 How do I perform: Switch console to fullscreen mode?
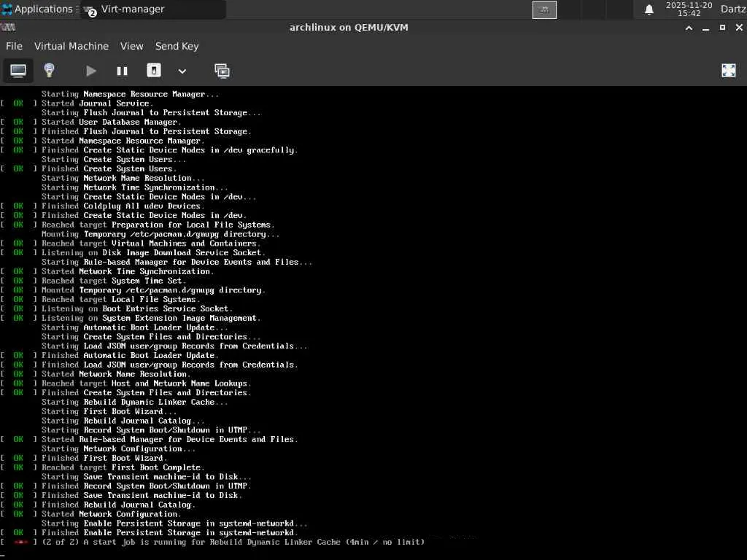pyautogui.click(x=729, y=71)
